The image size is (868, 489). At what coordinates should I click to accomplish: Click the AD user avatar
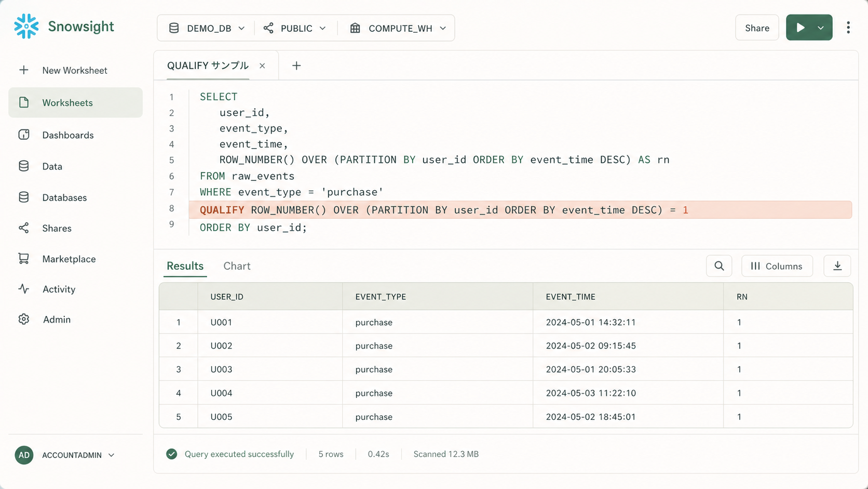pyautogui.click(x=24, y=455)
